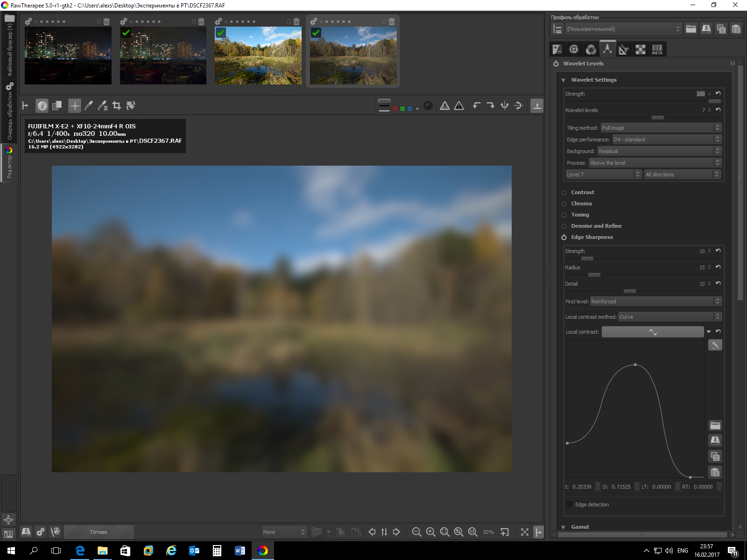Reset Edge Sharpness Detail value
Screen dimensions: 747x560
coord(718,284)
